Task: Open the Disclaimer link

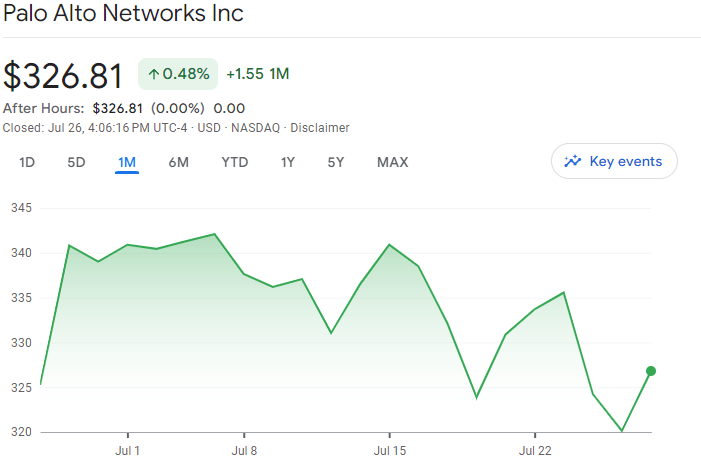Action: click(x=319, y=128)
